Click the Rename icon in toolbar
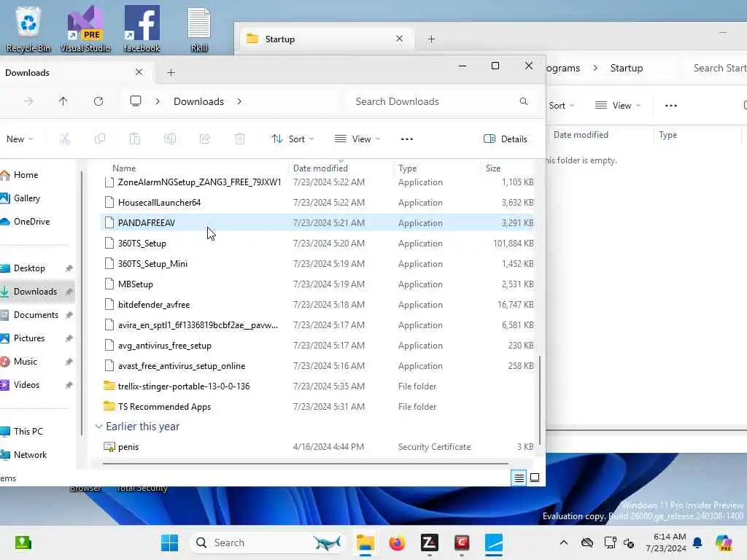 coord(169,139)
